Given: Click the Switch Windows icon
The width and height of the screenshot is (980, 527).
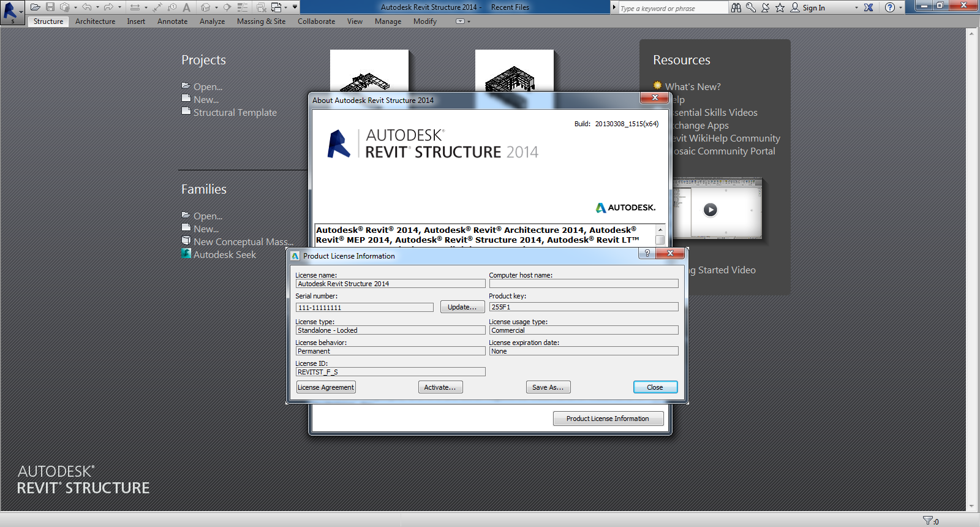Looking at the screenshot, I should (276, 7).
